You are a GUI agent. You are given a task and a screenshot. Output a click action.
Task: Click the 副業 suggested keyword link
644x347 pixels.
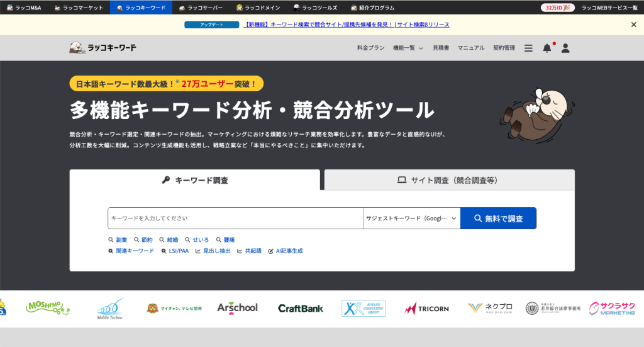pos(118,240)
